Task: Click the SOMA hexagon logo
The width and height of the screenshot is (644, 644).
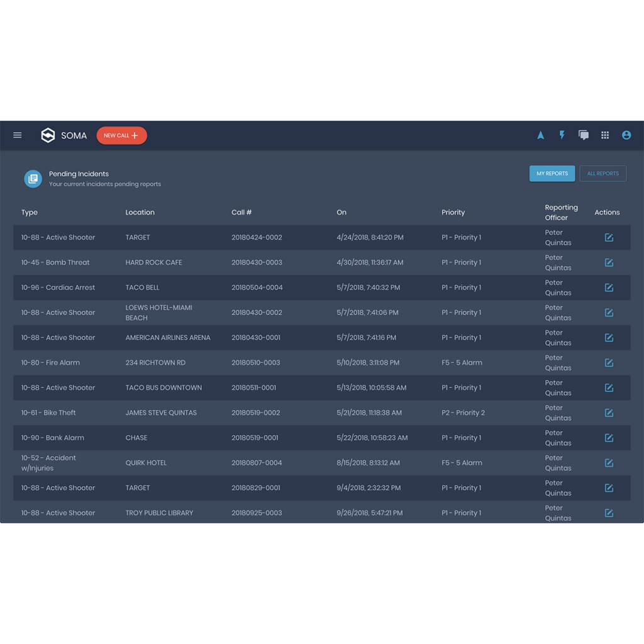Action: click(48, 135)
